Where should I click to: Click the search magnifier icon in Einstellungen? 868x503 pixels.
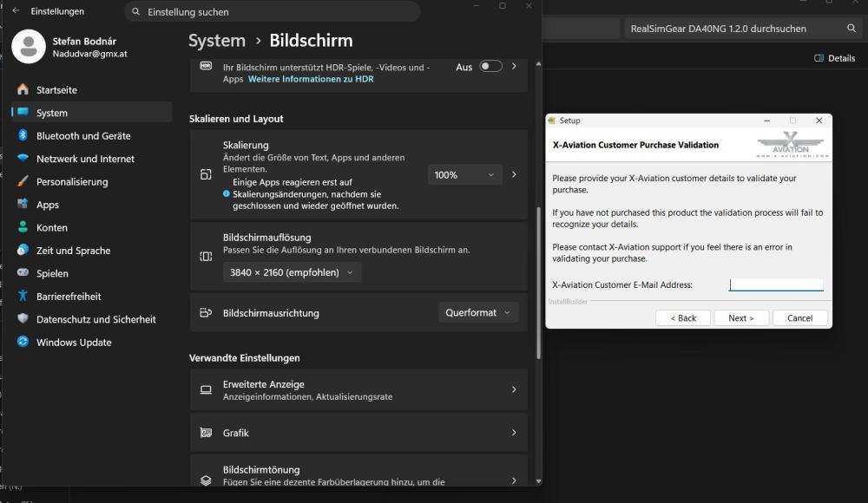[135, 11]
